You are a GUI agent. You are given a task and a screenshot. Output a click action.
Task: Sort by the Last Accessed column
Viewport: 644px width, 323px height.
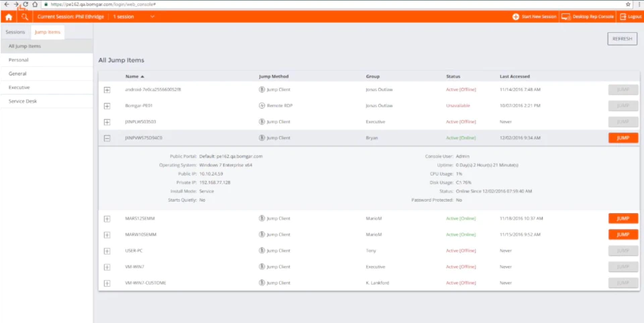(515, 76)
